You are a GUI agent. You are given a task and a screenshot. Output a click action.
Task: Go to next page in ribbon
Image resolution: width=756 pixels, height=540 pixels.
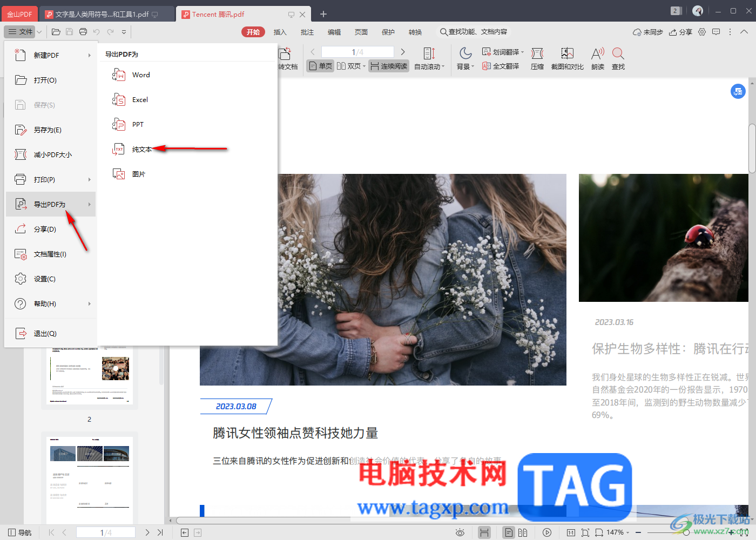(402, 52)
